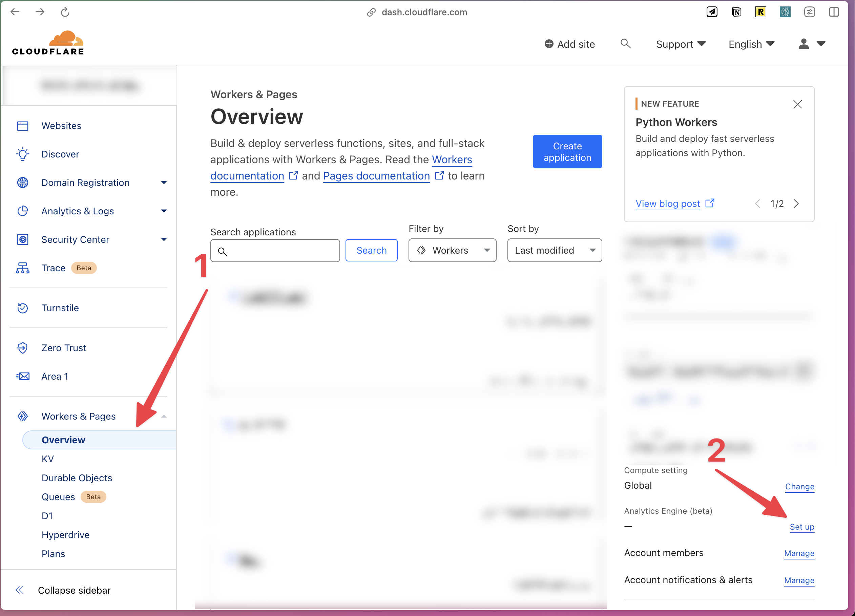Viewport: 855px width, 616px height.
Task: Click the Trace sidebar icon
Action: point(23,268)
